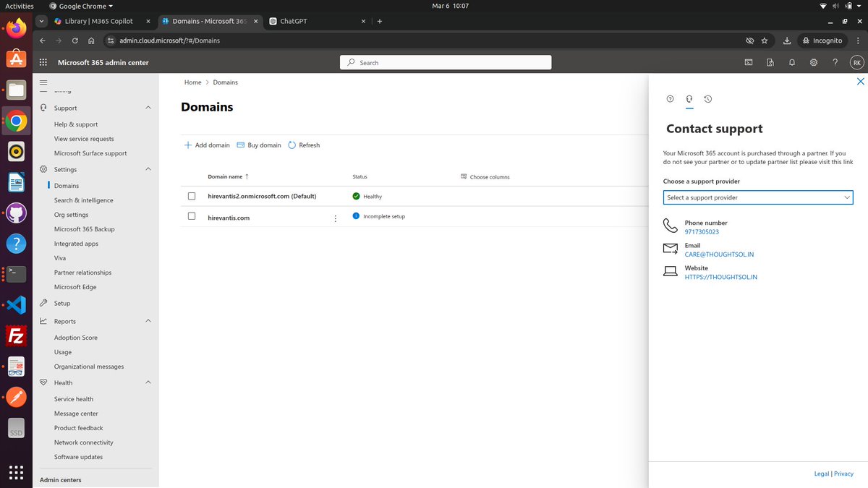Open Org settings nav item
This screenshot has width=868, height=488.
[71, 215]
